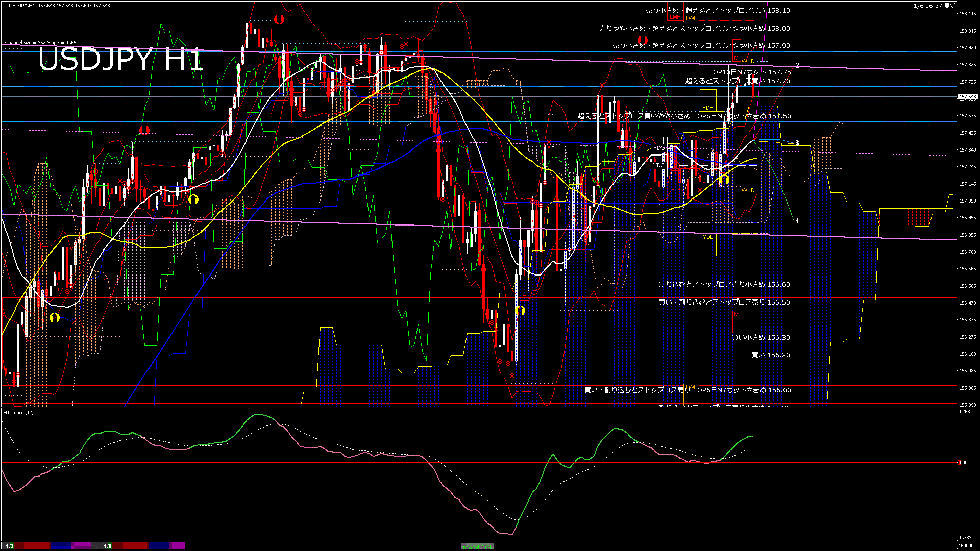Click the purple session segment after 1/6

(x=177, y=546)
